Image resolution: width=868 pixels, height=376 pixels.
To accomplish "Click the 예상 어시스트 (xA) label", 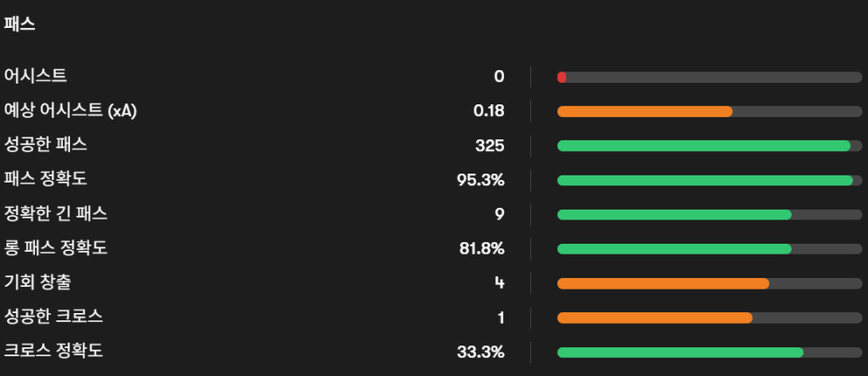I will click(70, 111).
